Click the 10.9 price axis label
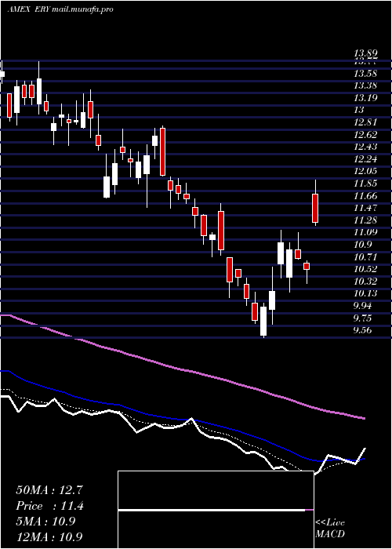This screenshot has height=549, width=392. click(x=362, y=245)
